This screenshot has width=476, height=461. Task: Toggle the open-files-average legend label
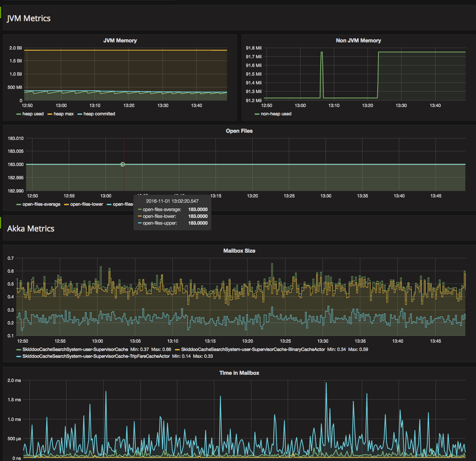coord(41,204)
